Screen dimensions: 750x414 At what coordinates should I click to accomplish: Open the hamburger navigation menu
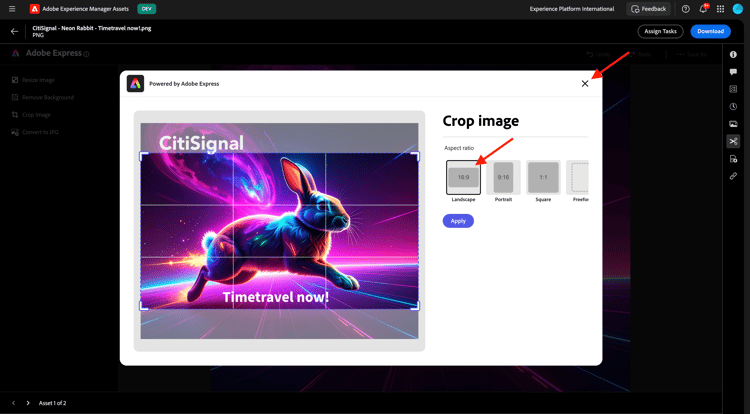12,9
